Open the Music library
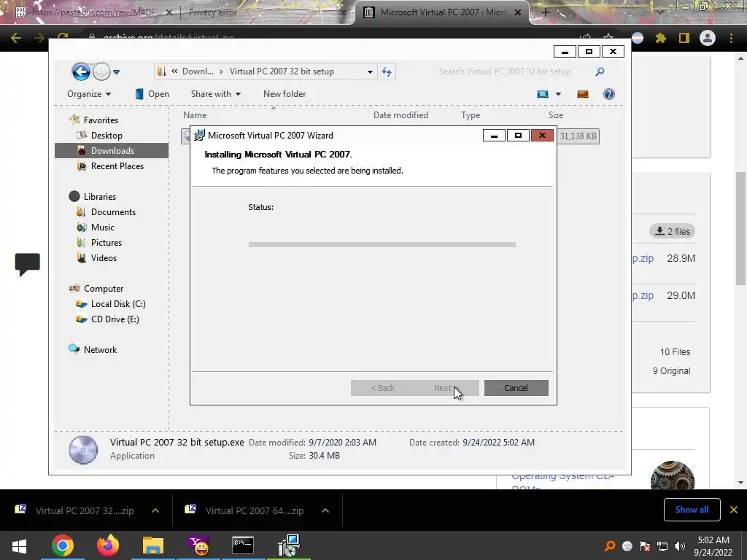 click(102, 227)
